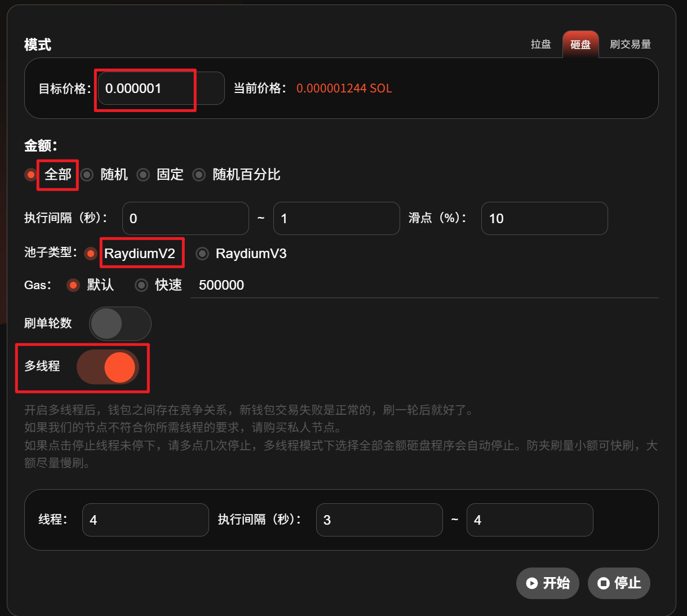Choose the 随机 amount radio option

click(87, 175)
